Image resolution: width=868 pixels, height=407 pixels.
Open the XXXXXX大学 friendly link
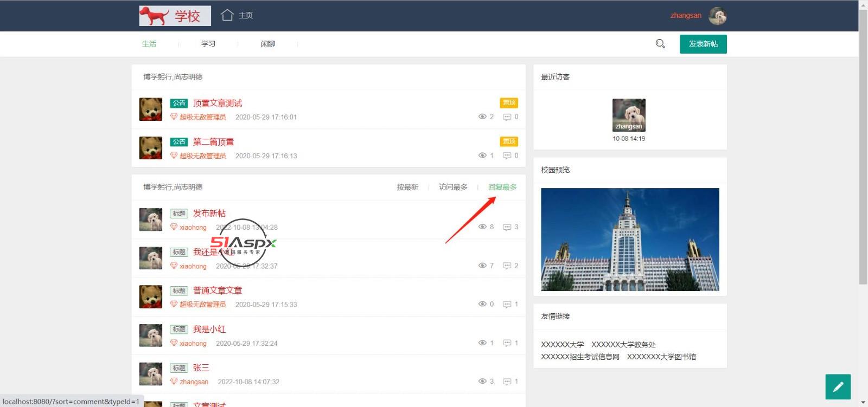563,345
